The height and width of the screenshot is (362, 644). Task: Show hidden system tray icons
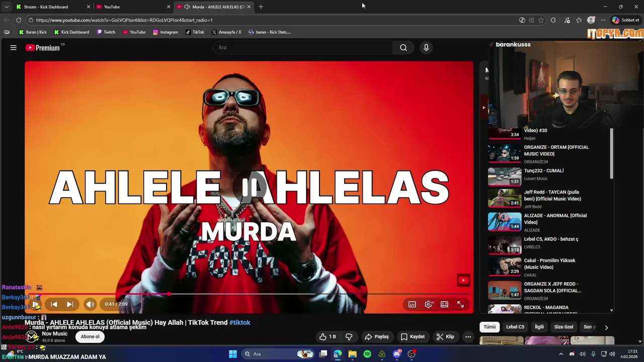point(561,354)
